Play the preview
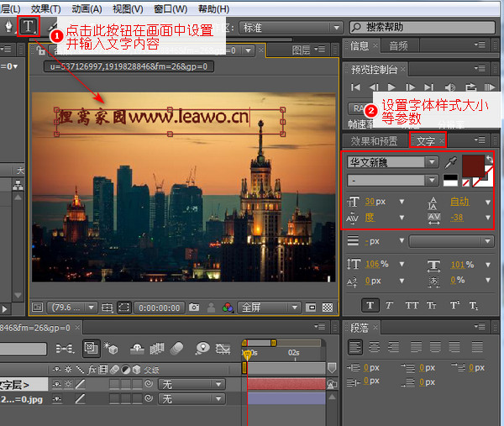504x426 pixels. tap(391, 87)
